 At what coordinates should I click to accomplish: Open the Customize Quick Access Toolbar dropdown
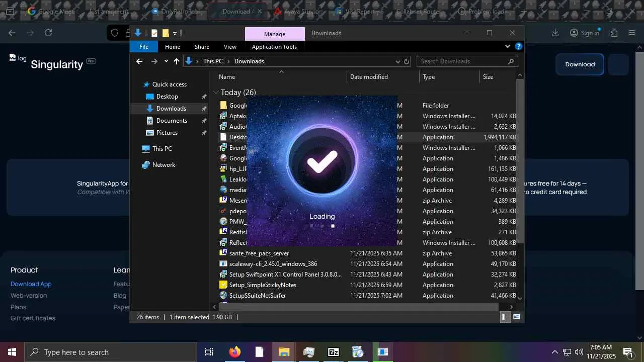pos(175,34)
